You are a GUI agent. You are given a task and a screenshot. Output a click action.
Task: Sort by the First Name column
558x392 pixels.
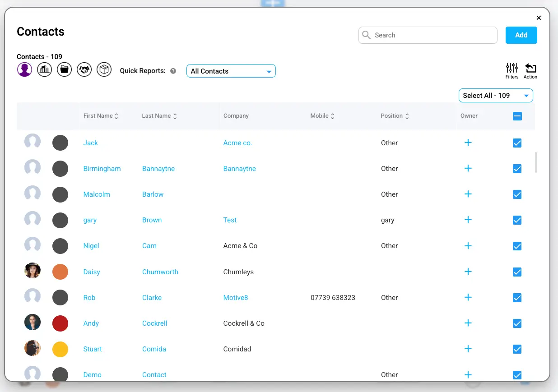[101, 116]
